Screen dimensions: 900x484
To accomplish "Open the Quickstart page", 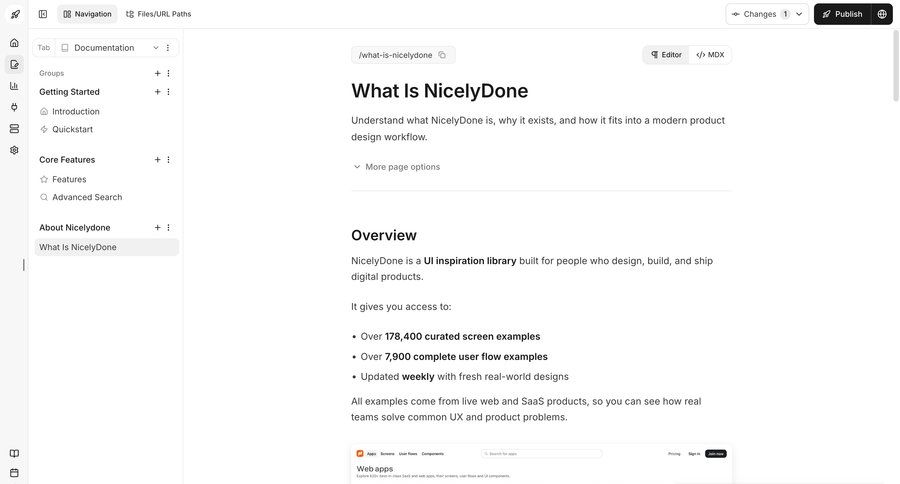I will (x=72, y=129).
